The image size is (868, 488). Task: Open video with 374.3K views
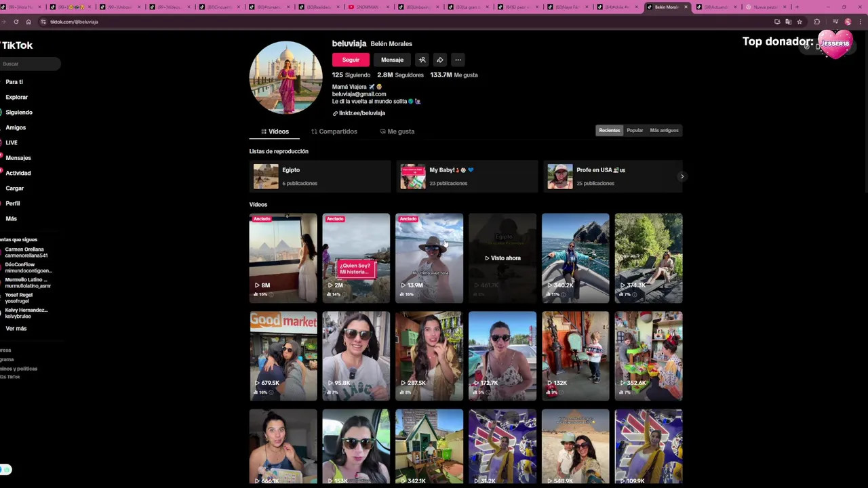click(649, 258)
